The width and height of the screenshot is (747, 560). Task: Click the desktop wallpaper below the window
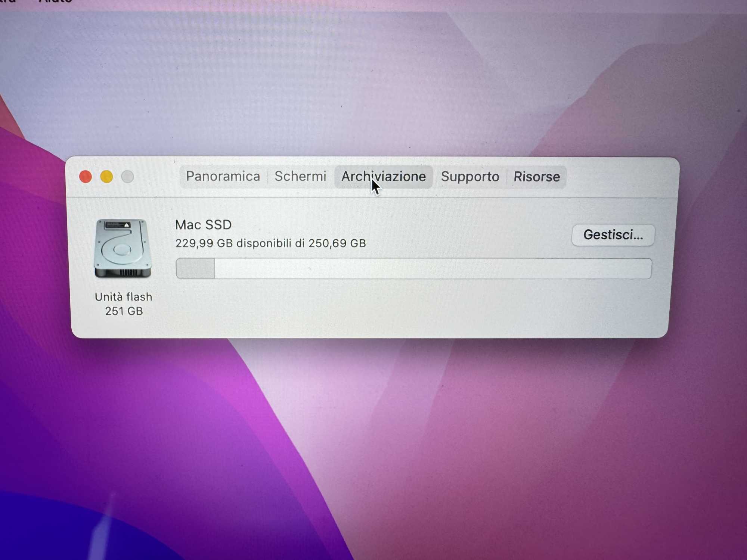373,448
